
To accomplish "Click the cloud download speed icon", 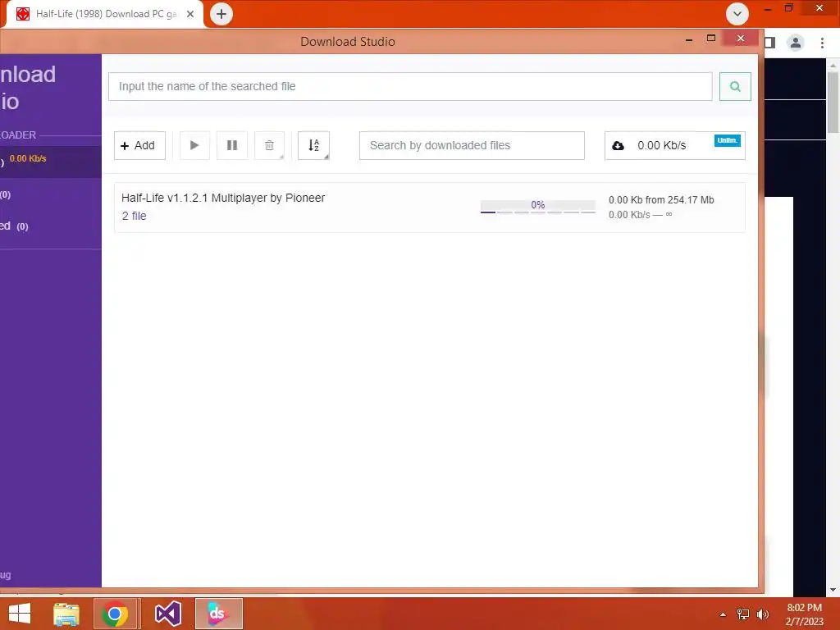I will click(x=618, y=146).
